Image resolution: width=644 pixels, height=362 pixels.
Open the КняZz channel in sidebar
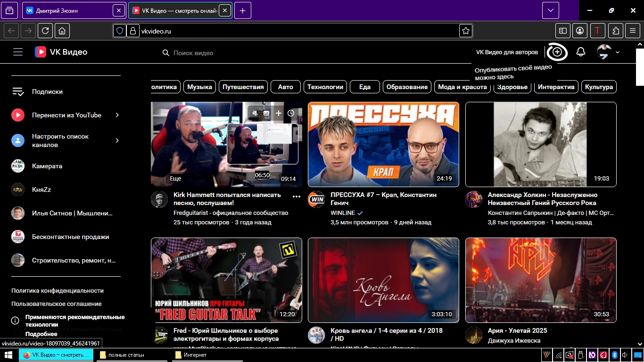(x=66, y=189)
